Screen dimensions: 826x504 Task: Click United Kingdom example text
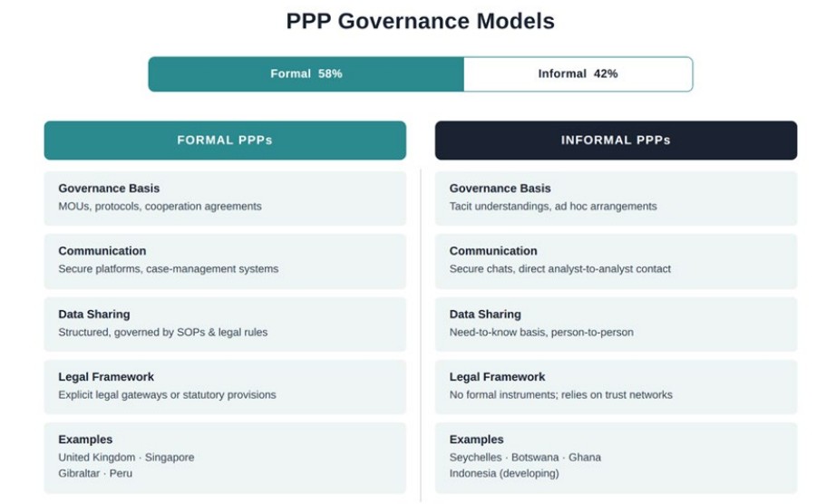96,457
